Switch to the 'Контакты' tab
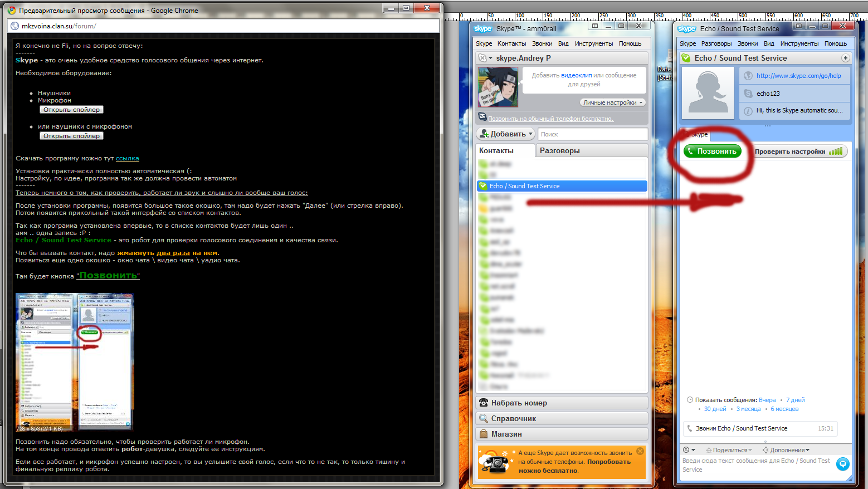 pos(505,150)
